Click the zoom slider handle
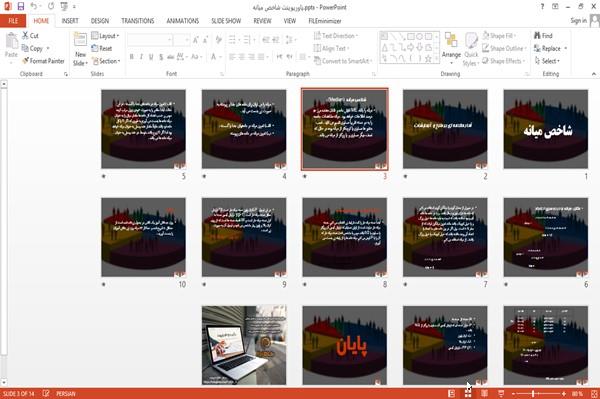Viewport: 600px width, 399px height. (x=533, y=394)
